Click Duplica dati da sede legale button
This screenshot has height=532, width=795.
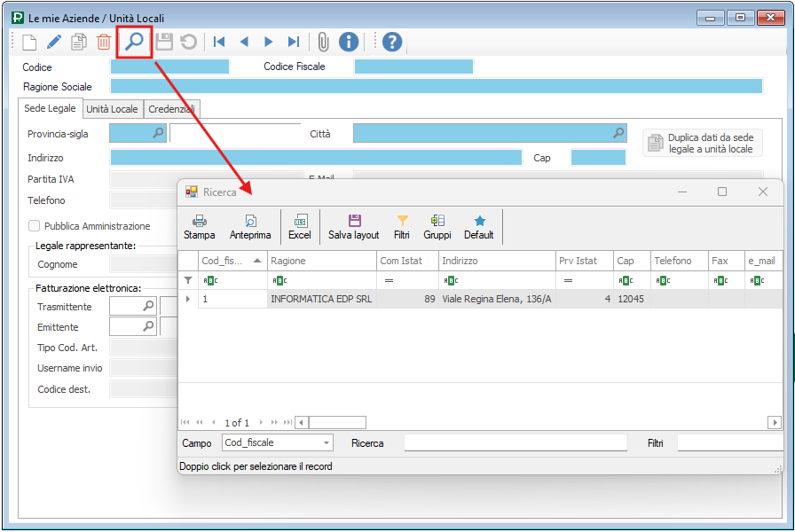[x=702, y=144]
